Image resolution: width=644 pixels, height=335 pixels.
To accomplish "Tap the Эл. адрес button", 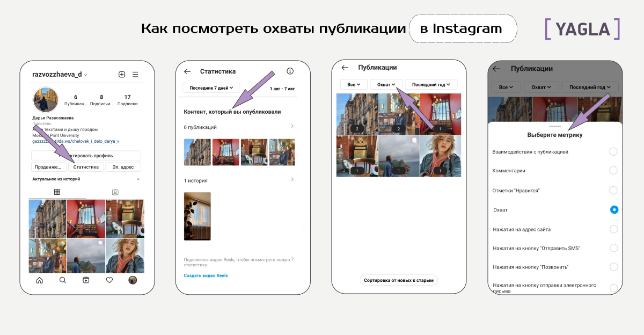I will [x=123, y=167].
